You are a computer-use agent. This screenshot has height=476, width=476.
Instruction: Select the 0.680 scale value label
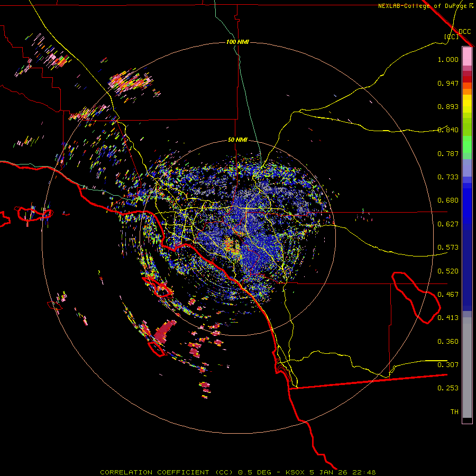(448, 200)
